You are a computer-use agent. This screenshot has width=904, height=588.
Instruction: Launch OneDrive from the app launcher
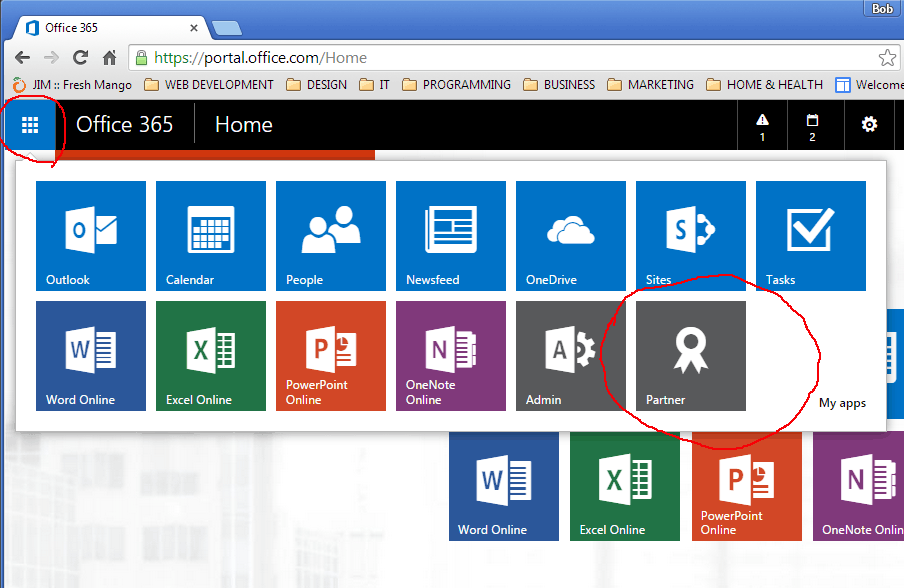point(570,235)
